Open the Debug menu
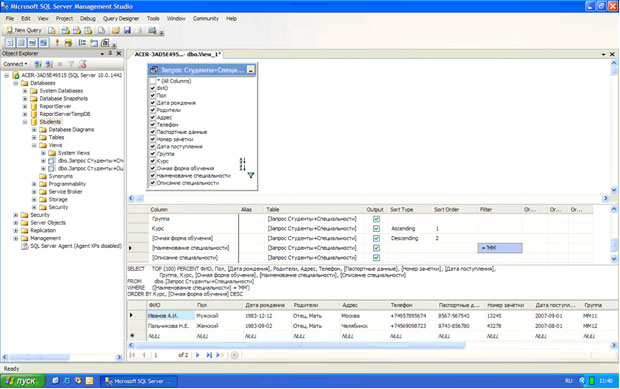The width and height of the screenshot is (620, 389). (88, 19)
